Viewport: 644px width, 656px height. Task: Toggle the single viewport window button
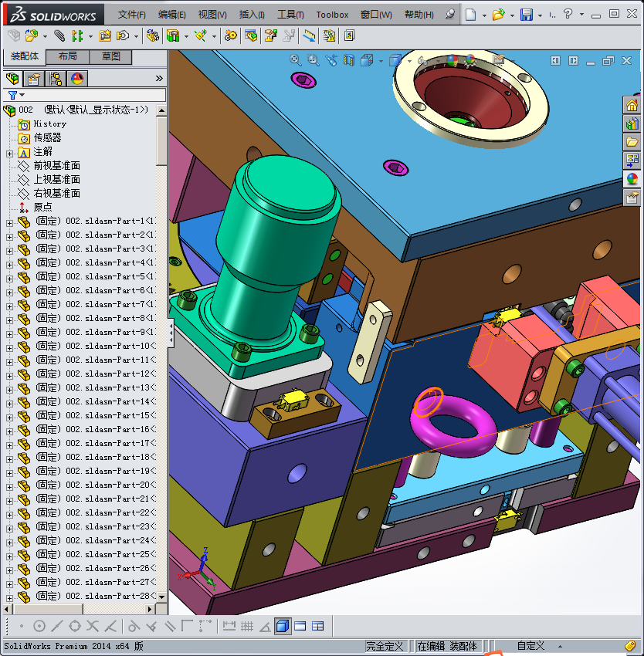[x=300, y=626]
